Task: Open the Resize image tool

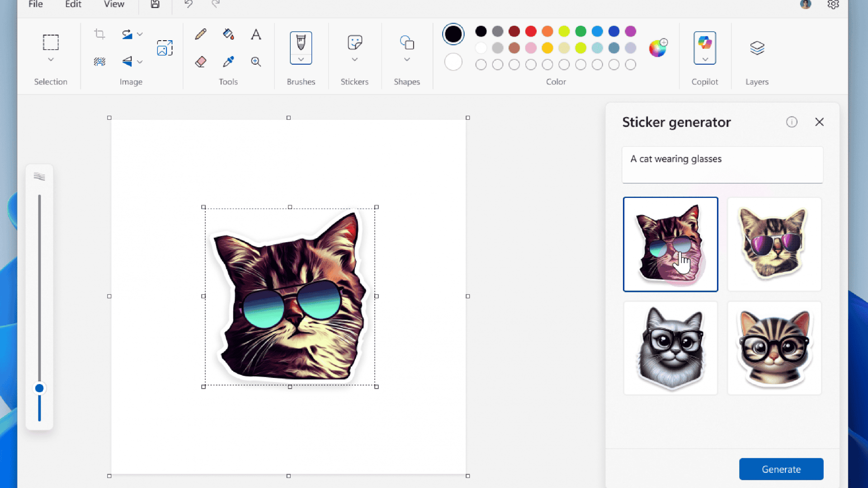Action: click(x=165, y=48)
